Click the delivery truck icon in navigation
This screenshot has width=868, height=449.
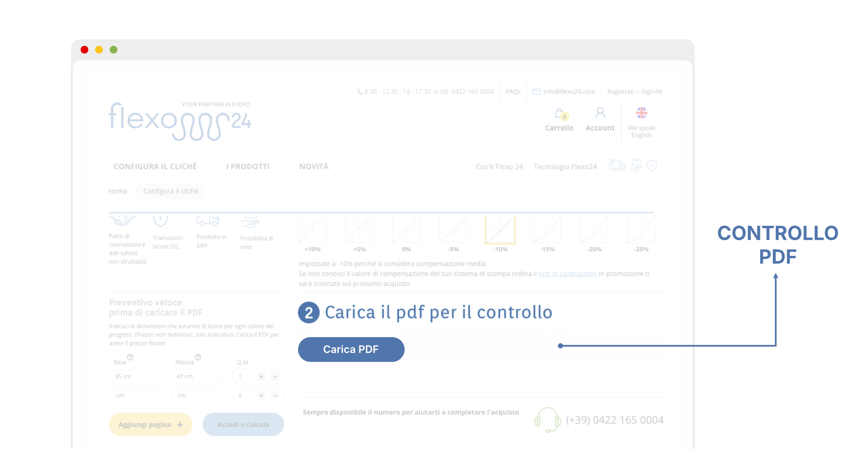point(617,165)
